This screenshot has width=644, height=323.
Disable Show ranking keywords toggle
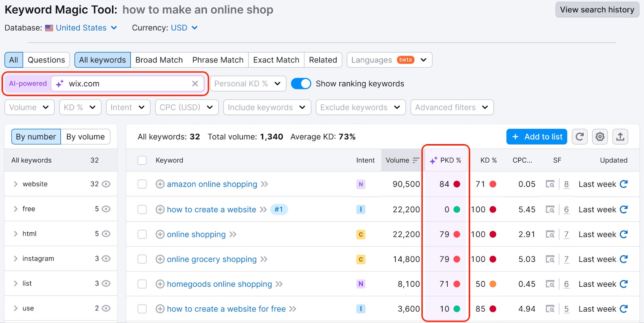(x=301, y=84)
